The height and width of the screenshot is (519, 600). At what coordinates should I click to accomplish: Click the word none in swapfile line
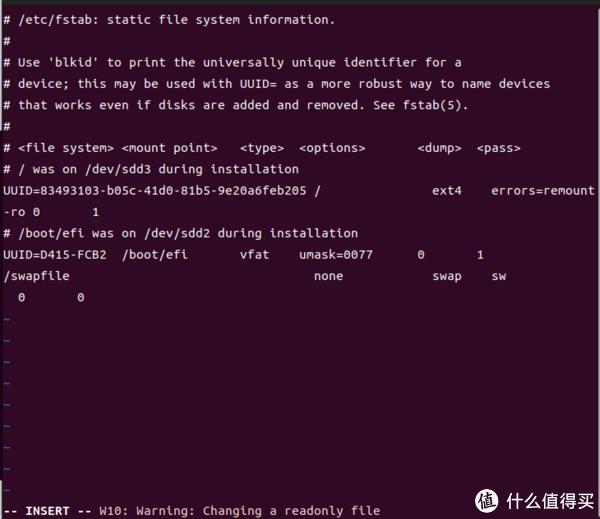click(x=328, y=276)
